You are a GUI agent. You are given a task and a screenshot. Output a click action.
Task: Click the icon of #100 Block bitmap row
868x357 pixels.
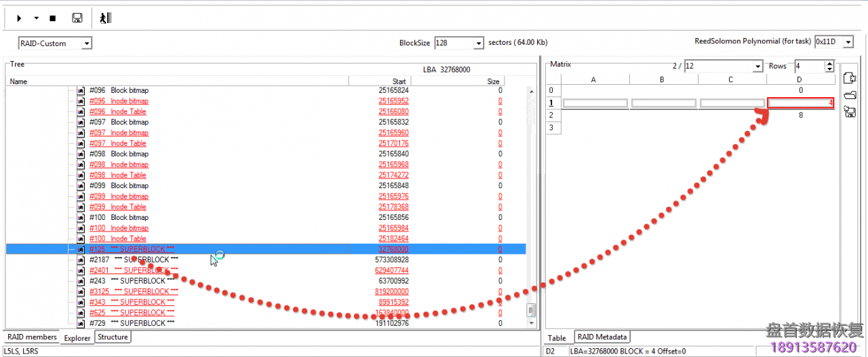[81, 217]
